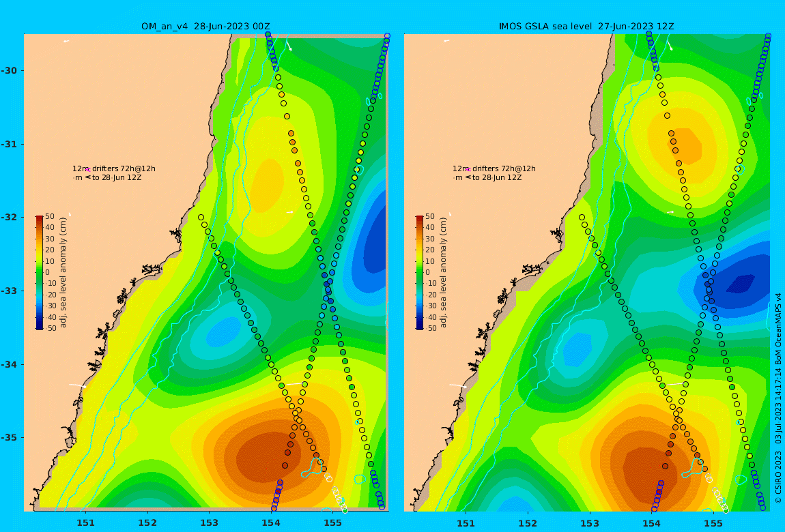Select the "-30" latitude label

pyautogui.click(x=9, y=70)
